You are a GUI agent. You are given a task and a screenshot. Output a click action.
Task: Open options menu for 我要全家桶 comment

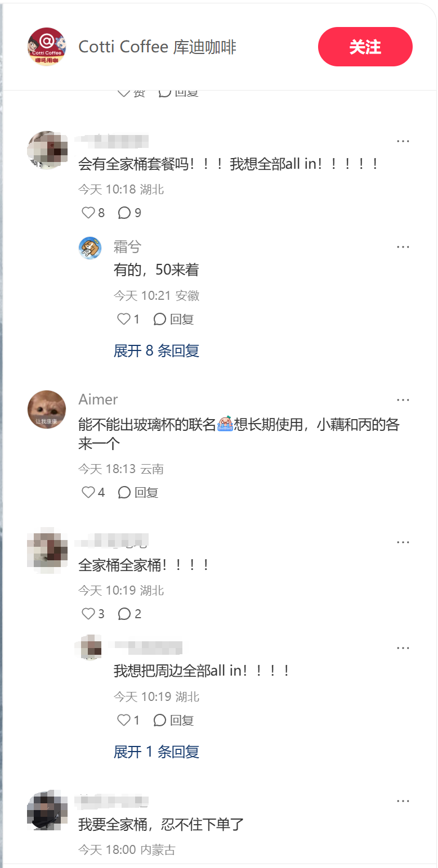pos(403,801)
